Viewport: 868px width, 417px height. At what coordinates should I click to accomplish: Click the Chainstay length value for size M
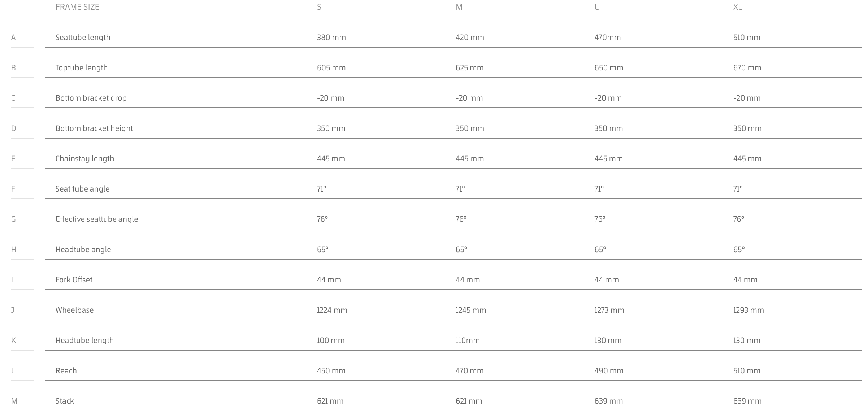click(469, 159)
